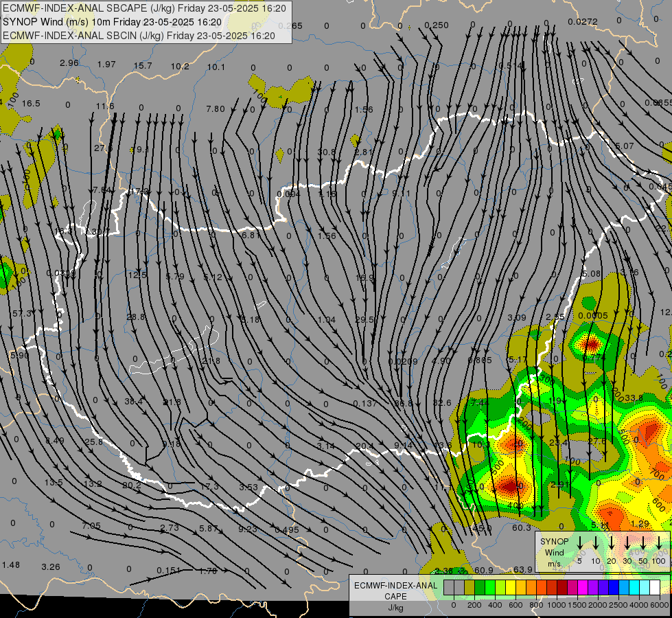Click the 7.80 value on the map

click(x=215, y=109)
